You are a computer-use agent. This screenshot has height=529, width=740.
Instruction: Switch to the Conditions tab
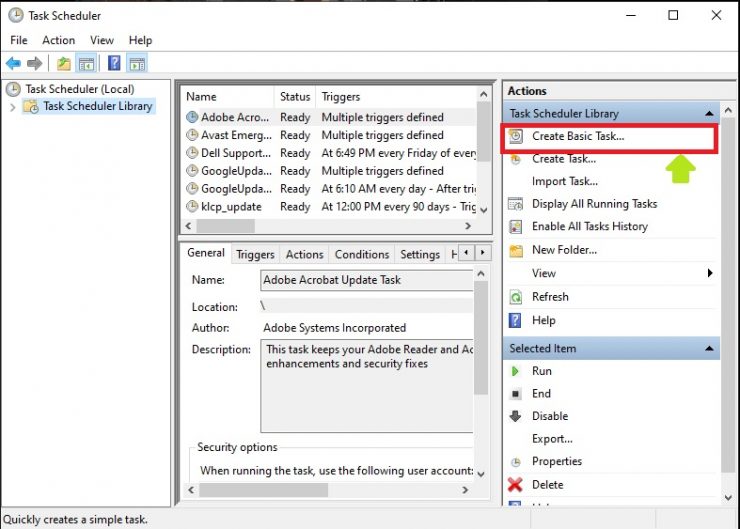click(362, 255)
